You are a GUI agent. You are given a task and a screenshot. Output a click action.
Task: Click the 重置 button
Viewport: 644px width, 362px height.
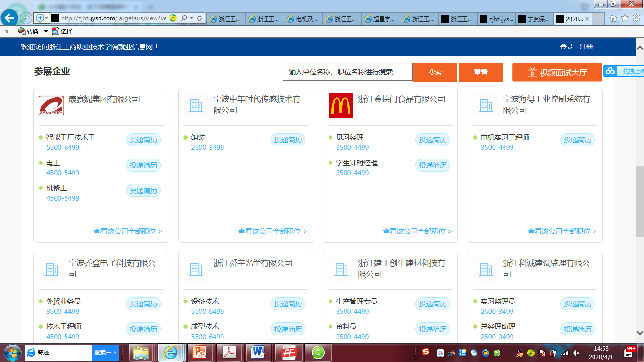[x=480, y=72]
